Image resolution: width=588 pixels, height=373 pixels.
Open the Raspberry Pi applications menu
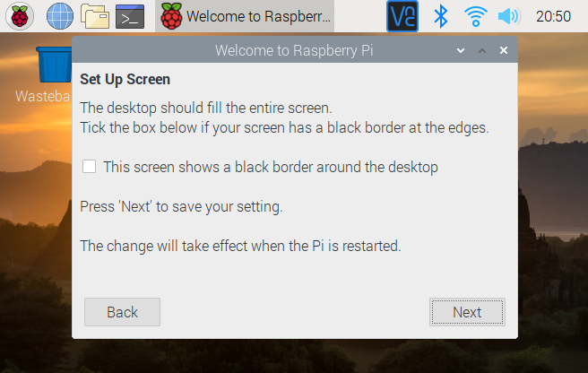20,16
